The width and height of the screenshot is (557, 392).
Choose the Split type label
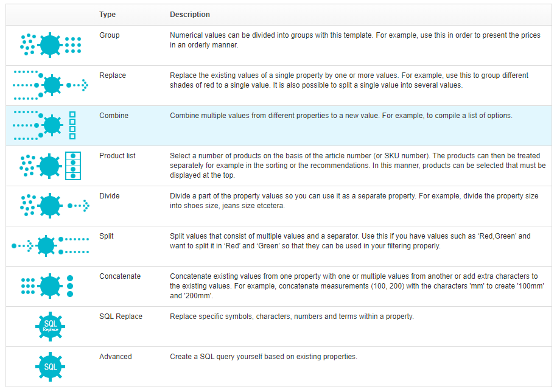click(107, 236)
